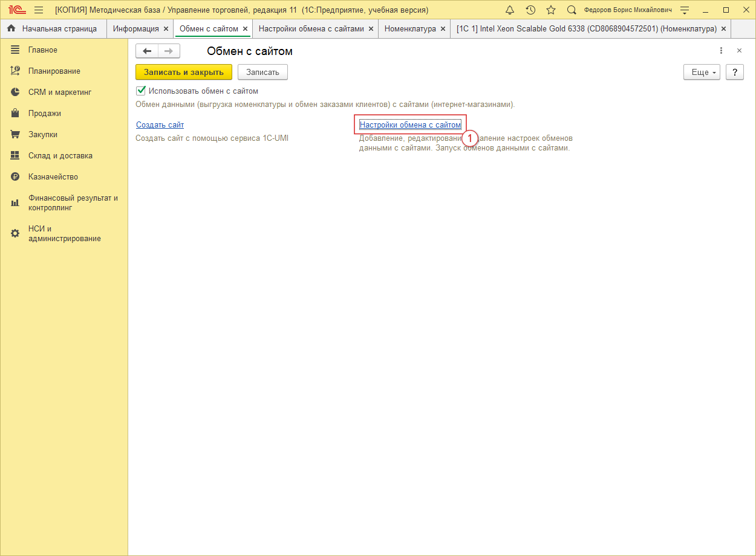Open the history clock icon
This screenshot has width=756, height=556.
coord(530,10)
